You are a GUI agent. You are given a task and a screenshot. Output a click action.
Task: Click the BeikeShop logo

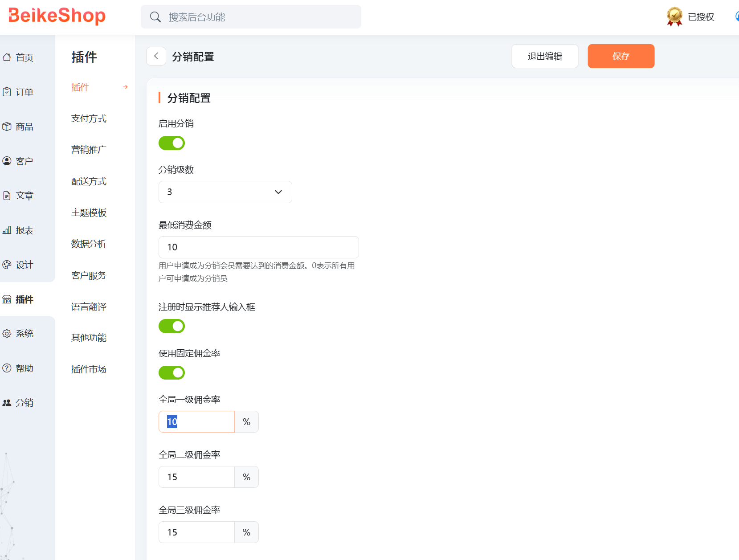coord(57,16)
